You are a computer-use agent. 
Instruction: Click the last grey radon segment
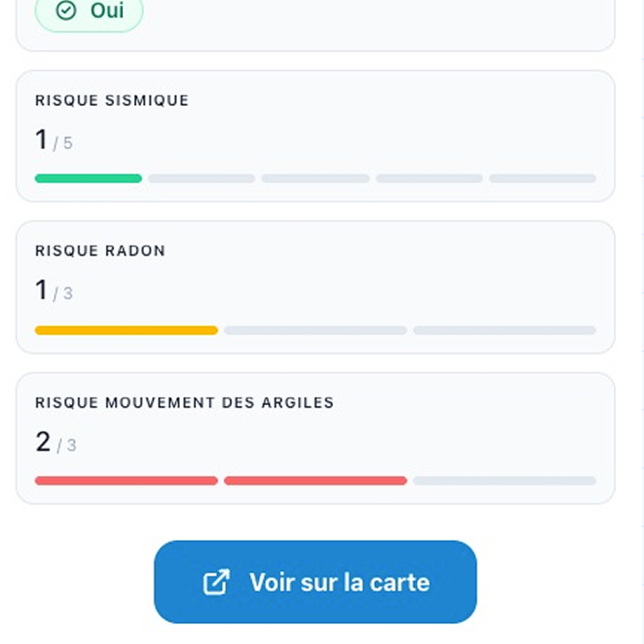pyautogui.click(x=504, y=330)
